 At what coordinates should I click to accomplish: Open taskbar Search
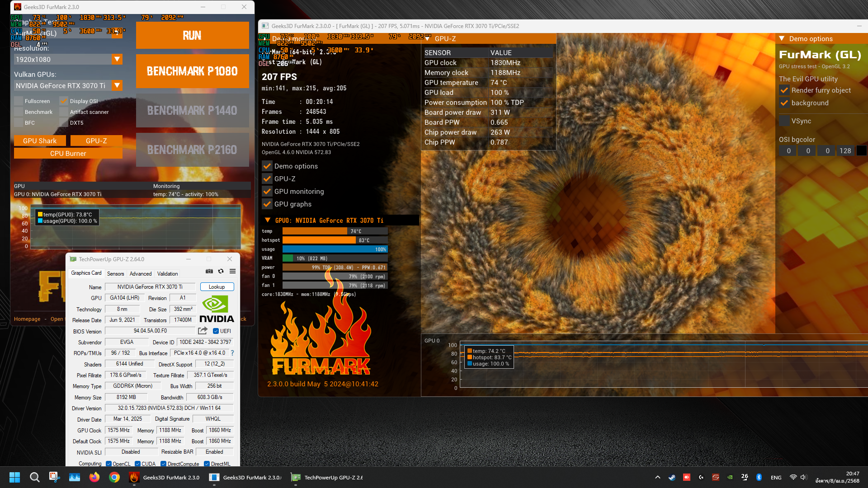pos(34,477)
